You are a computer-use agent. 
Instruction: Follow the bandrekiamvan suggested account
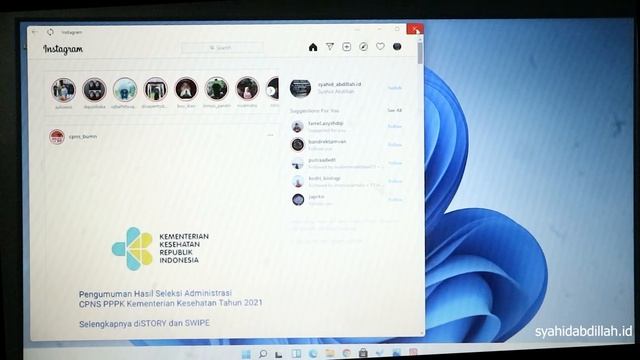(x=395, y=144)
